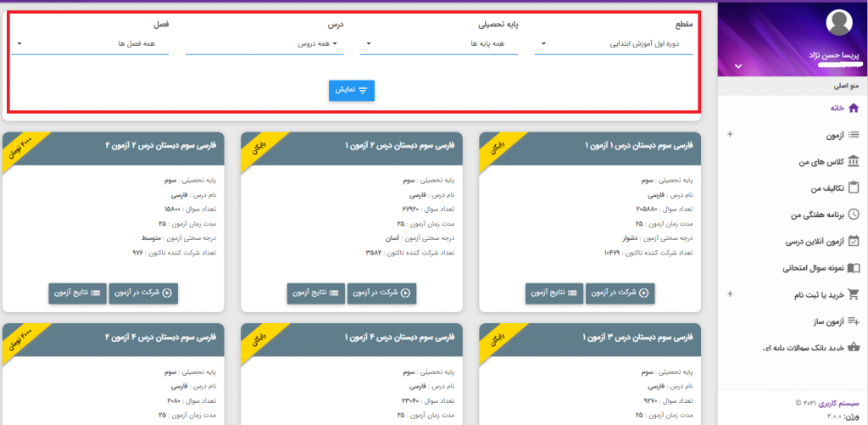Expand the آزمون menu with plus sign
The image size is (868, 425).
(x=731, y=135)
